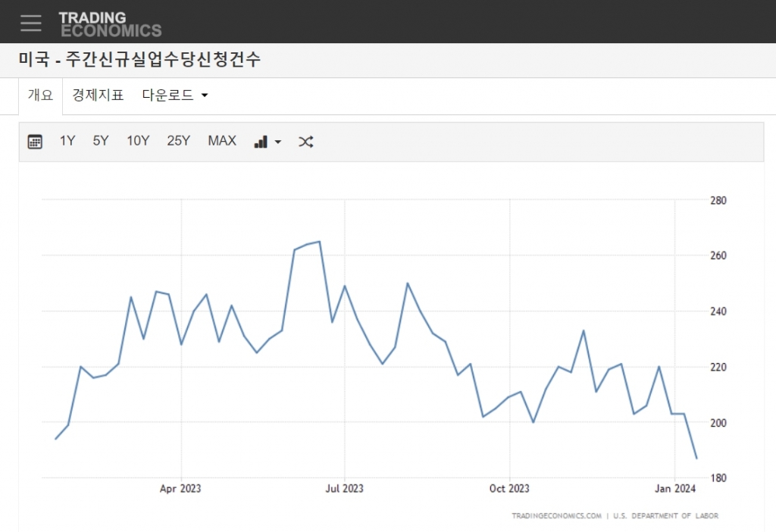Choose the 25Y time range
Image resolution: width=776 pixels, height=532 pixels.
(x=179, y=141)
